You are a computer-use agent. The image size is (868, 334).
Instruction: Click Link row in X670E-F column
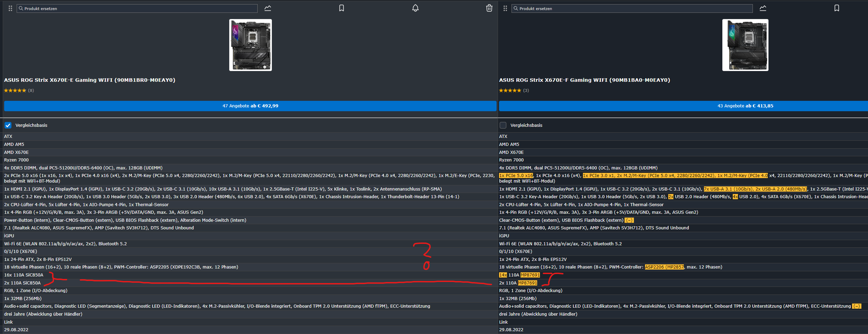[503, 322]
